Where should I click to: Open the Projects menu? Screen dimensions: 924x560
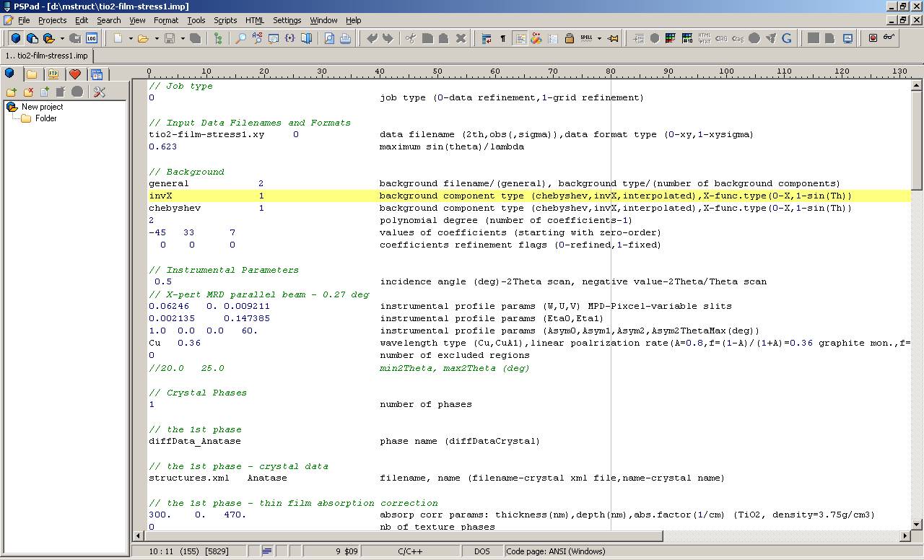pos(52,20)
